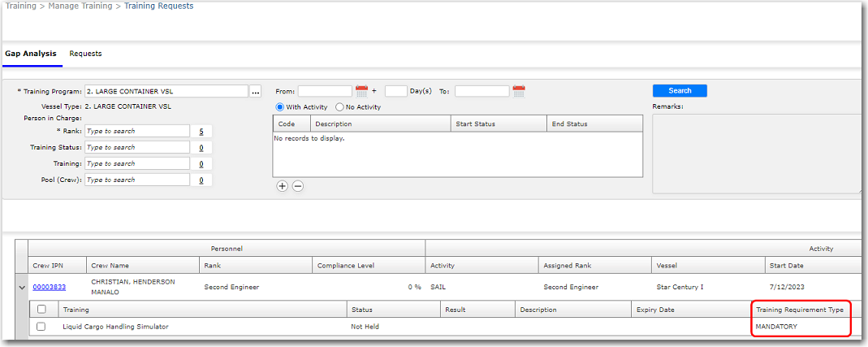Open the To date calendar picker
This screenshot has height=347, width=868.
point(519,91)
